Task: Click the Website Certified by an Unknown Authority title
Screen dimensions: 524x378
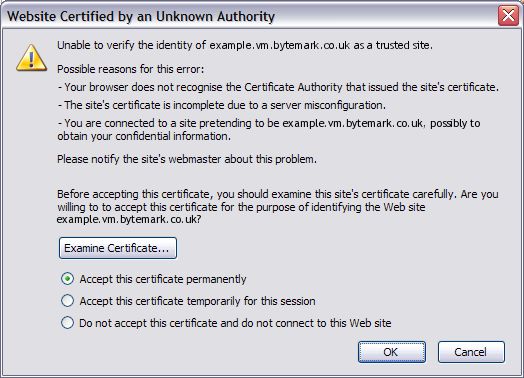Action: click(x=141, y=16)
